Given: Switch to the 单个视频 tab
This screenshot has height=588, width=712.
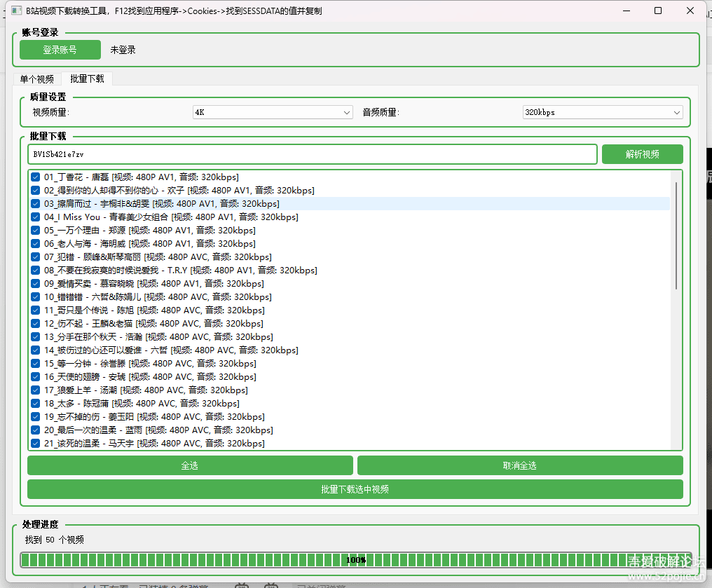Looking at the screenshot, I should click(x=36, y=79).
